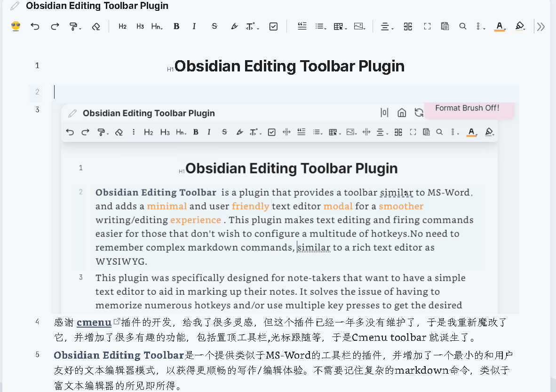Click blockquote icon in embedded inner toolbar

[302, 132]
